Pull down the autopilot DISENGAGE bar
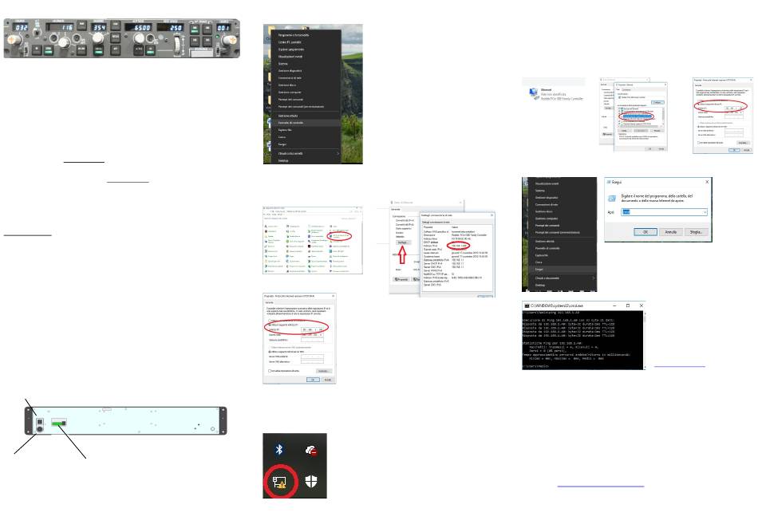Viewport: 758px width, 532px height. click(x=201, y=53)
